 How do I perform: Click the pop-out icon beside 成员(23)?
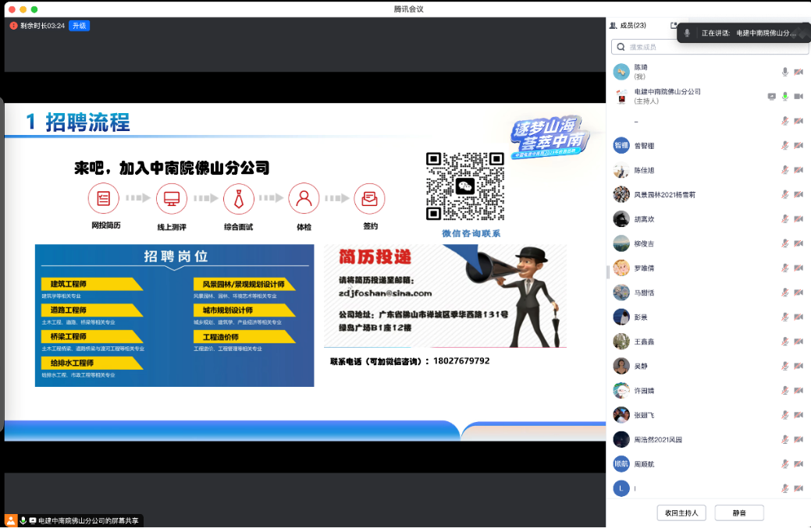(x=674, y=26)
